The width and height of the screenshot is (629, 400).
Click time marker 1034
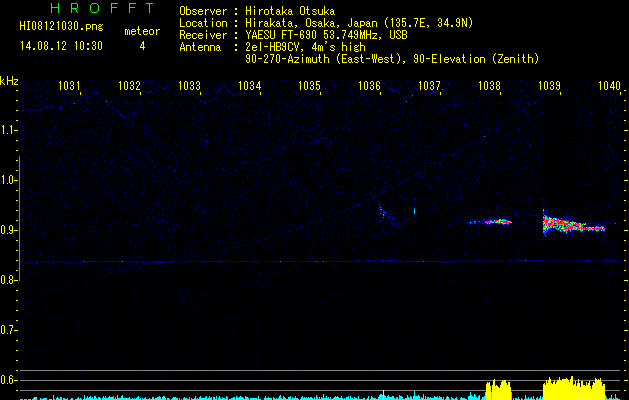pyautogui.click(x=250, y=85)
